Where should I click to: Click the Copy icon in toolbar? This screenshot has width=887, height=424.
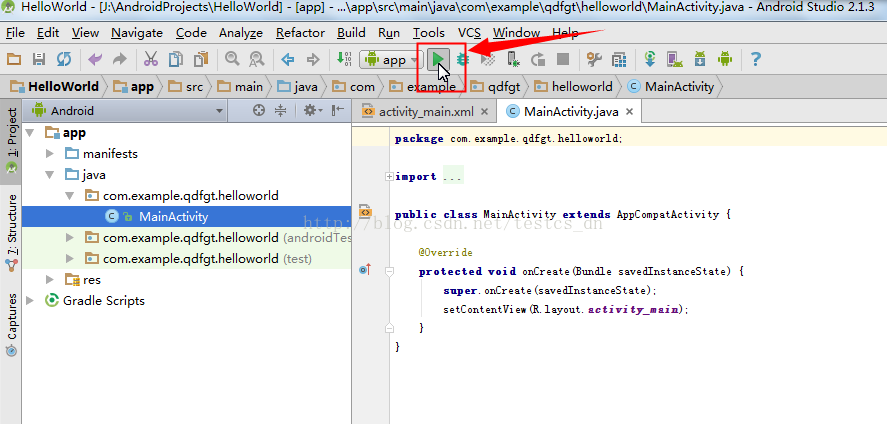[176, 59]
